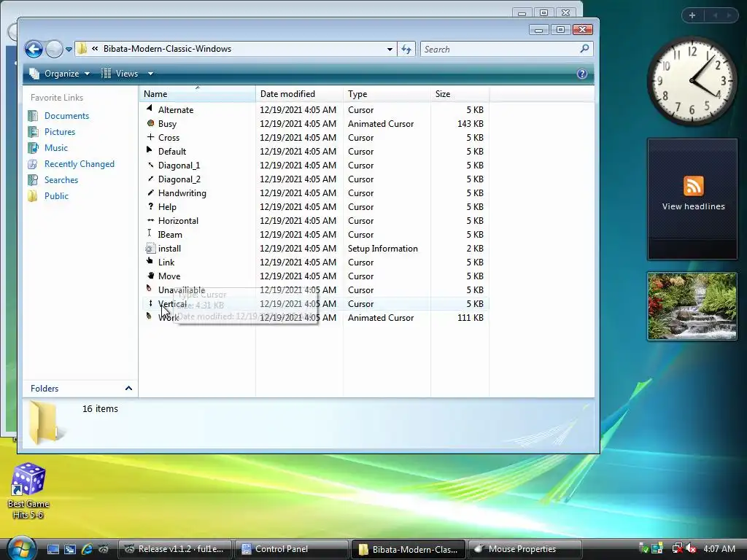Click Show Desktop in Quick Launch
This screenshot has height=560, width=747.
tap(53, 549)
